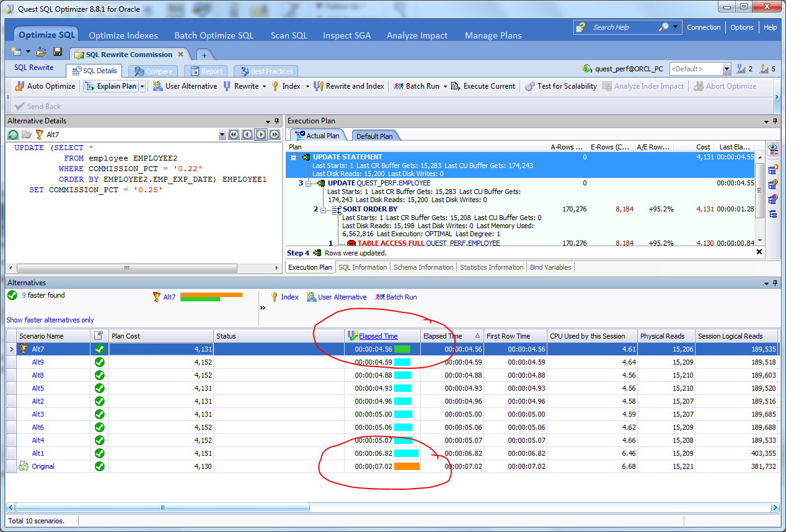This screenshot has width=786, height=532.
Task: Click Rewrite and Index toolbar button
Action: 348,86
